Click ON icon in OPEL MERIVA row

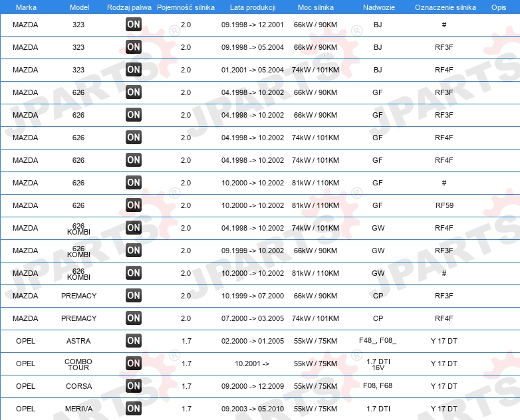coord(134,409)
